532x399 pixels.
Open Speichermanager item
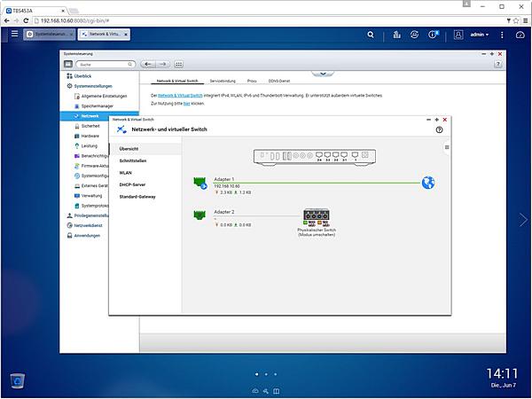tap(94, 106)
